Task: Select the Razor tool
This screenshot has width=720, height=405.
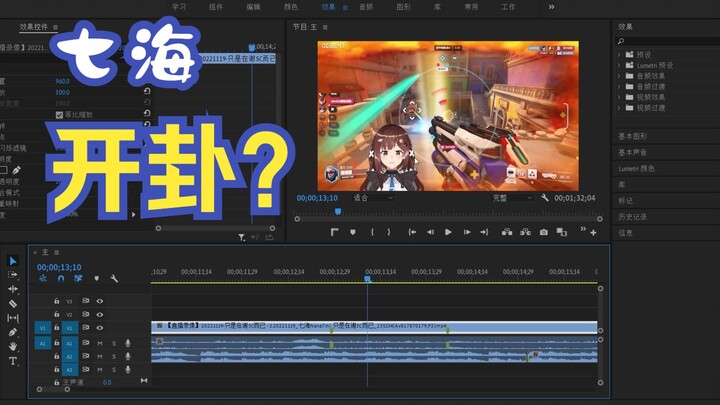Action: pos(13,304)
